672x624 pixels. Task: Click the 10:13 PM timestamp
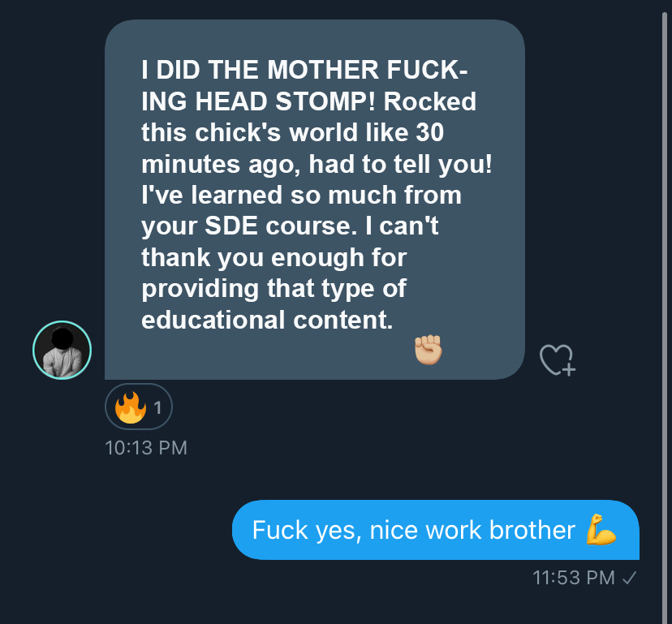(x=146, y=447)
